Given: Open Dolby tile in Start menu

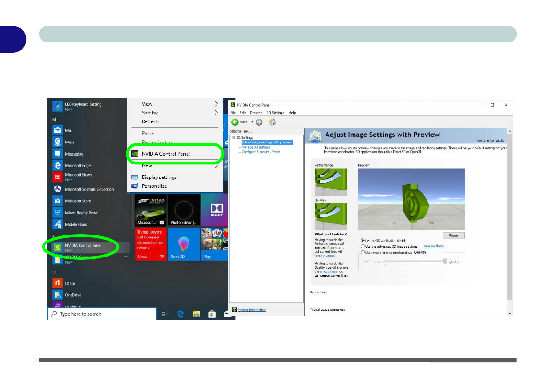Looking at the screenshot, I should [x=215, y=210].
